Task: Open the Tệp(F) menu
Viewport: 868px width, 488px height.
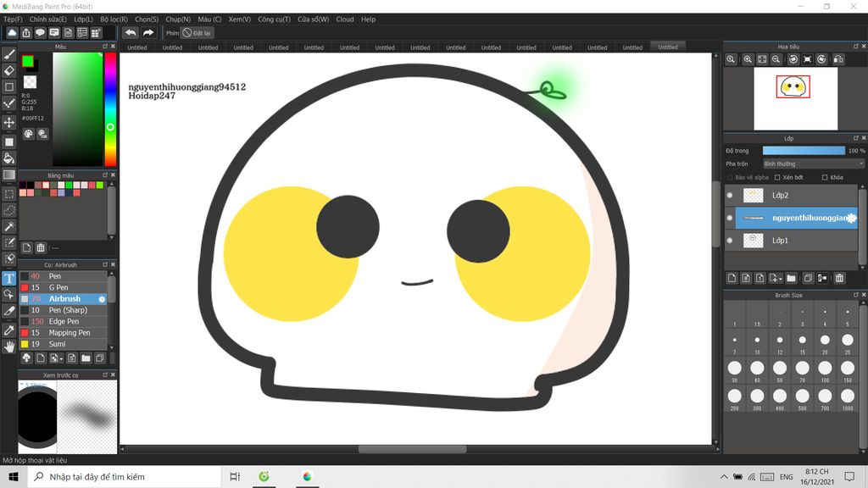Action: tap(14, 19)
